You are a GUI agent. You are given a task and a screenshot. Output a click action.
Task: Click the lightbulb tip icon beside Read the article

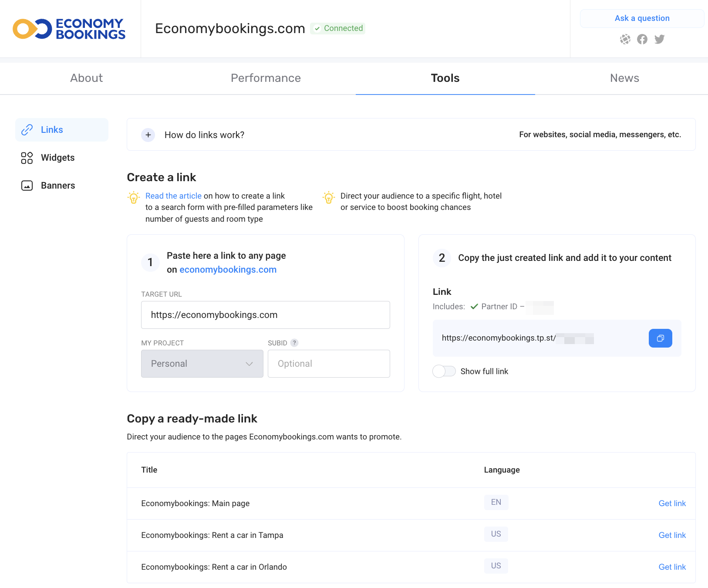coord(134,197)
